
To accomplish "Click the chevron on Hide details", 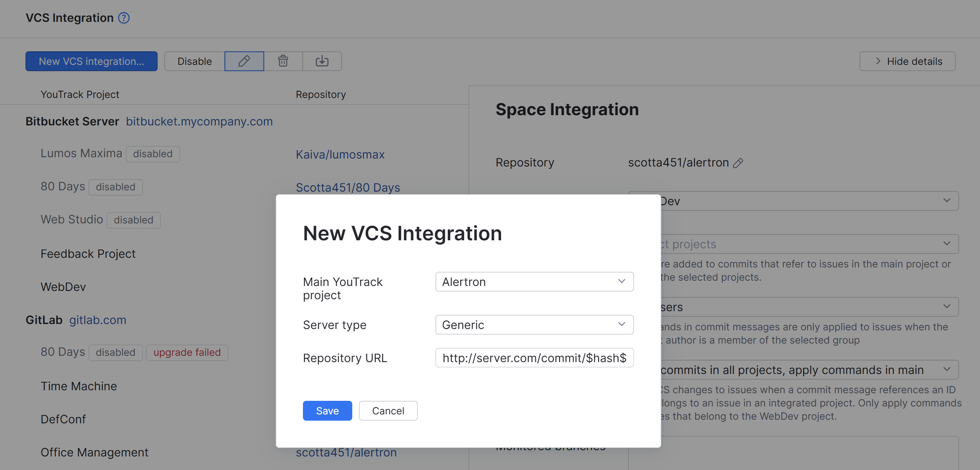I will pyautogui.click(x=878, y=61).
